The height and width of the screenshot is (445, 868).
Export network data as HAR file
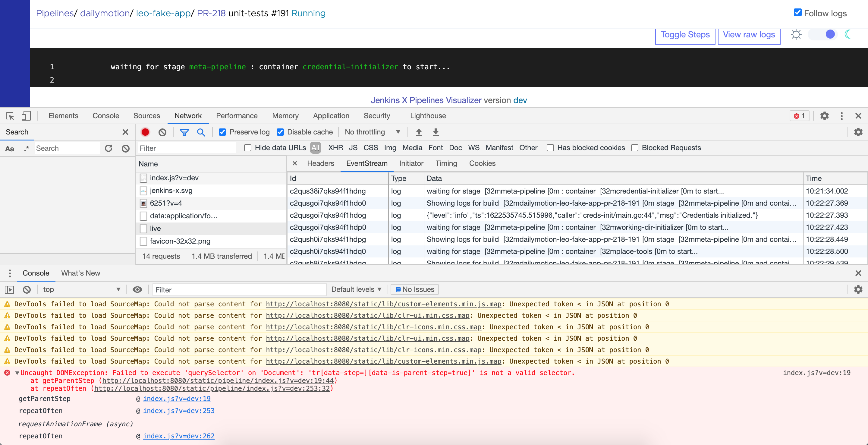435,132
